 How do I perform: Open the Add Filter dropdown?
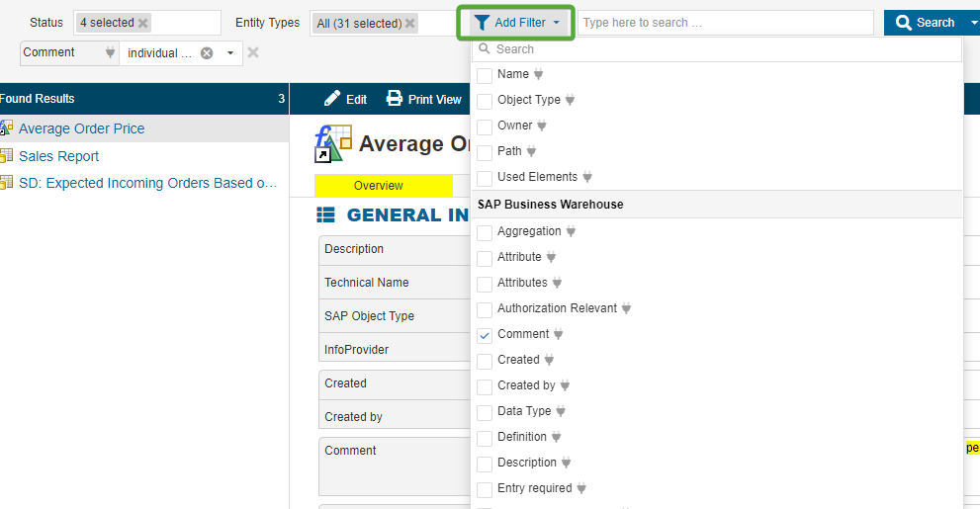tap(516, 23)
